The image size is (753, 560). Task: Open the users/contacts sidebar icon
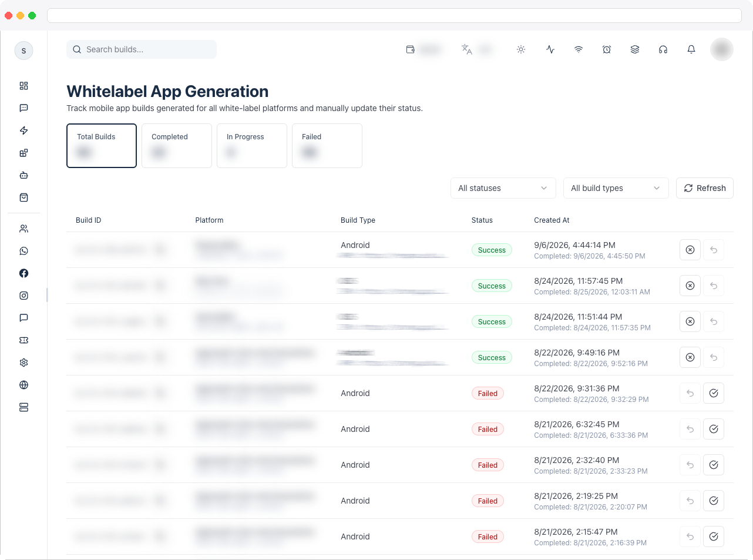23,229
